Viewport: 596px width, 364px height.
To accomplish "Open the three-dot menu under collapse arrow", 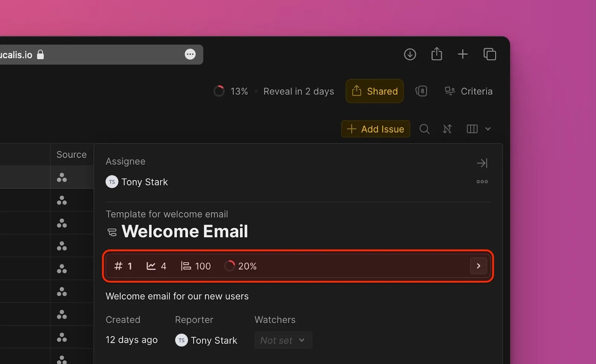I will click(x=482, y=182).
